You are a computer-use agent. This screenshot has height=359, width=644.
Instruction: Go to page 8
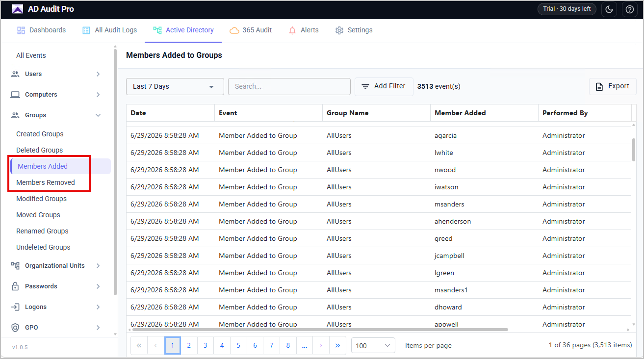[288, 345]
